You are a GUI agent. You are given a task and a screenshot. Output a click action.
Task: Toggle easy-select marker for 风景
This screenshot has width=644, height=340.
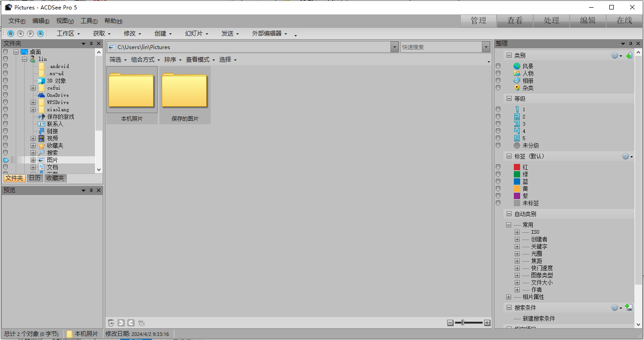498,66
